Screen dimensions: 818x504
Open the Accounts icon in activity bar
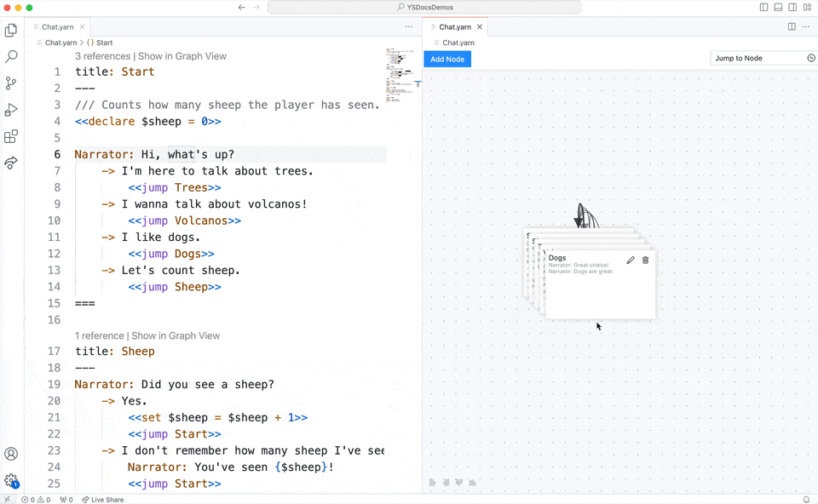(11, 455)
